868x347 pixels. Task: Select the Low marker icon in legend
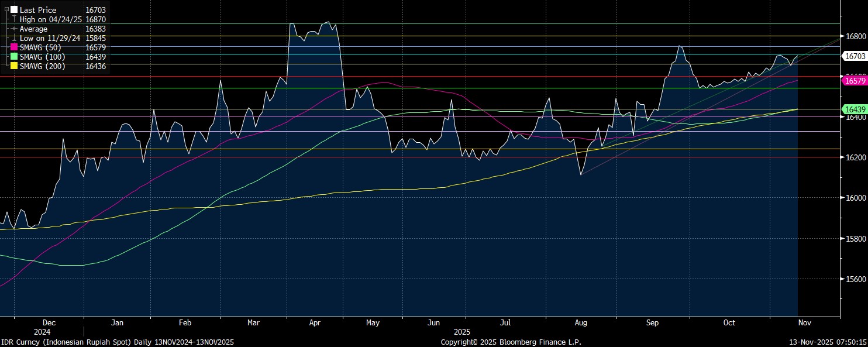[x=14, y=38]
